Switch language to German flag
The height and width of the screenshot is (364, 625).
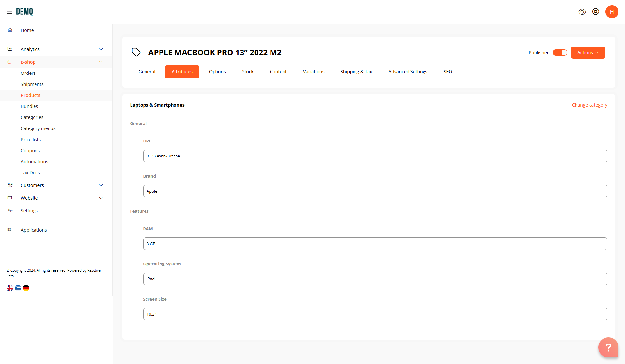click(26, 288)
